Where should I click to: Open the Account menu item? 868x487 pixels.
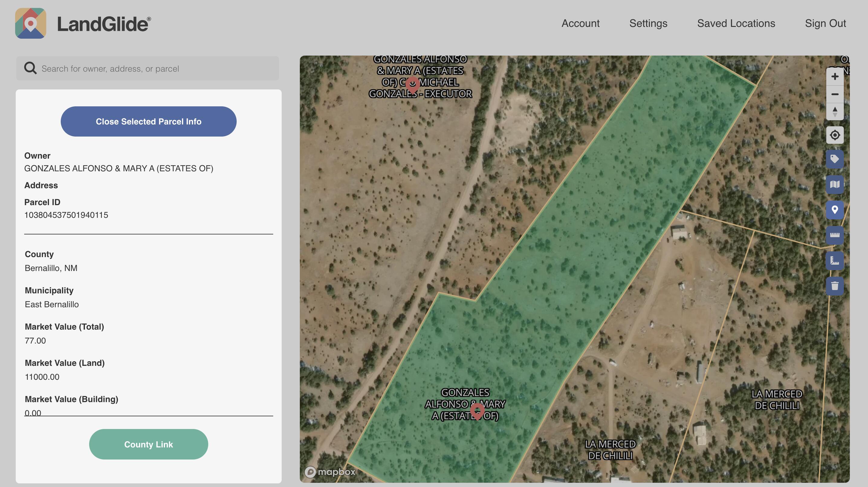[x=581, y=23]
